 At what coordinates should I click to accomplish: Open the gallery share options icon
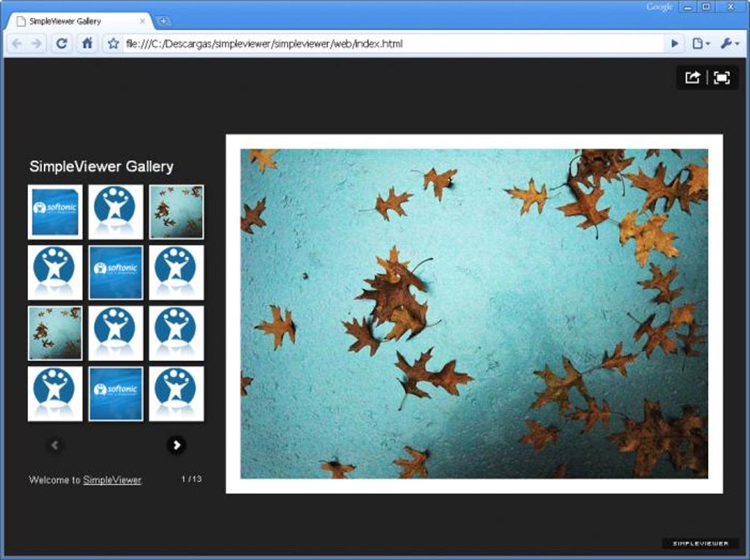pyautogui.click(x=690, y=76)
